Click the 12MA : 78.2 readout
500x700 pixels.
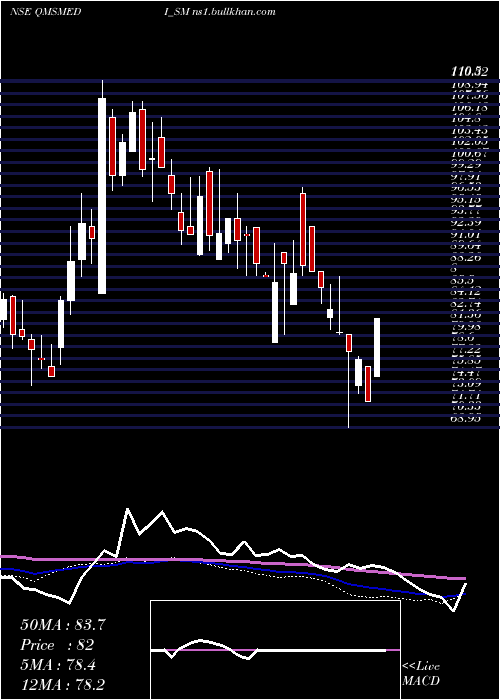point(63,685)
